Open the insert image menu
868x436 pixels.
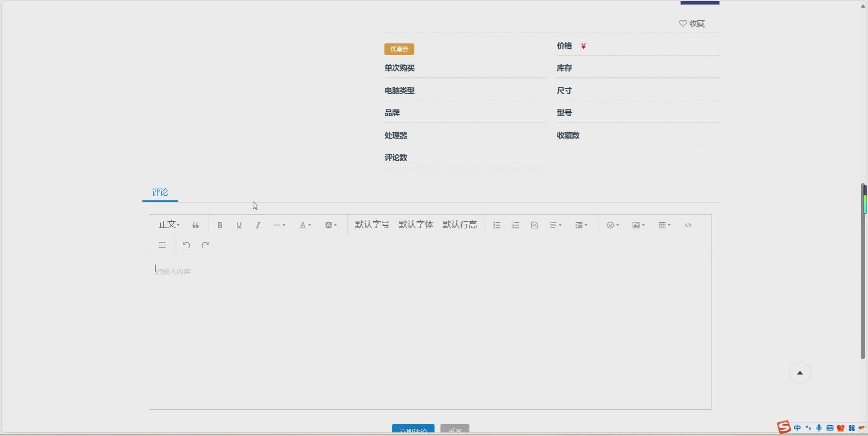[638, 225]
